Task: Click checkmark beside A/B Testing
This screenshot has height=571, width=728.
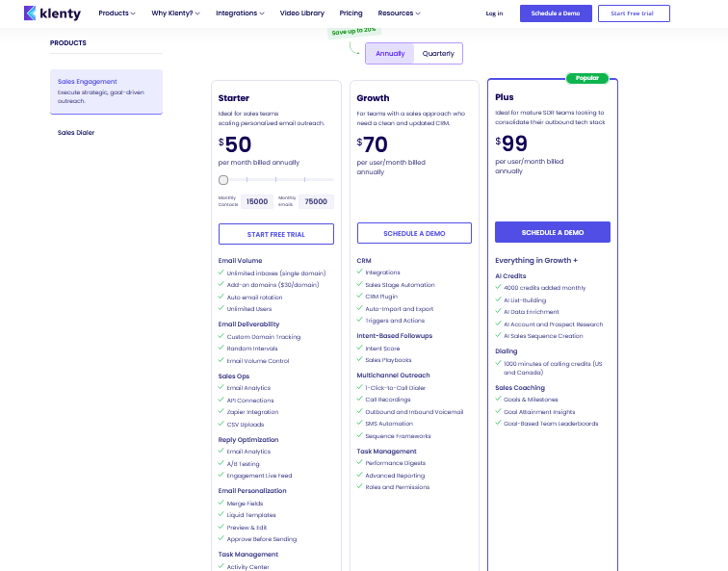Action: tap(221, 463)
